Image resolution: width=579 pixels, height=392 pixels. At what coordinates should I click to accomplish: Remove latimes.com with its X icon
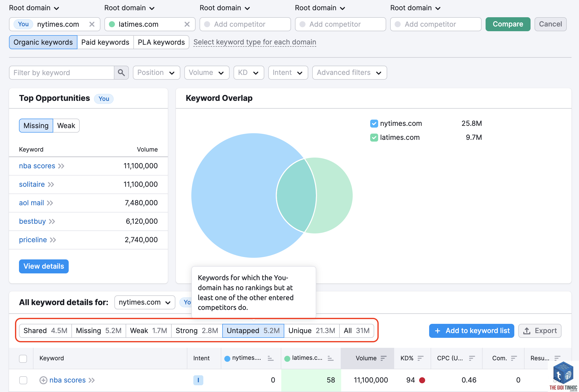(x=187, y=24)
